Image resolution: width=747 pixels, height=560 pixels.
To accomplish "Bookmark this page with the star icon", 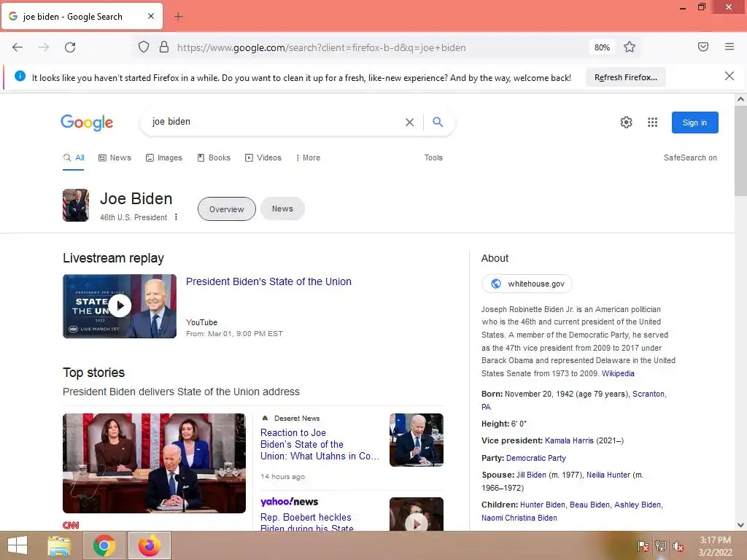I will (630, 47).
